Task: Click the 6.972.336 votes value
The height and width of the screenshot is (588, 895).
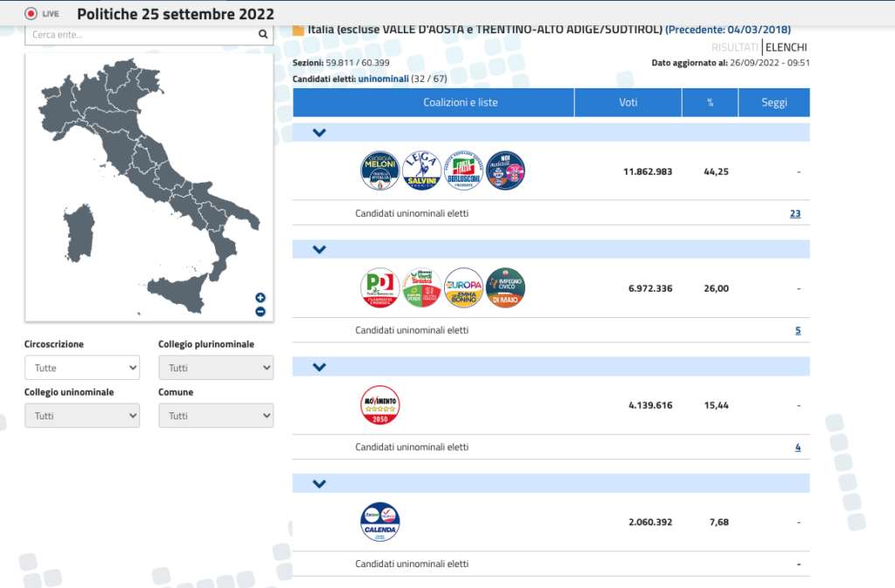Action: coord(650,288)
